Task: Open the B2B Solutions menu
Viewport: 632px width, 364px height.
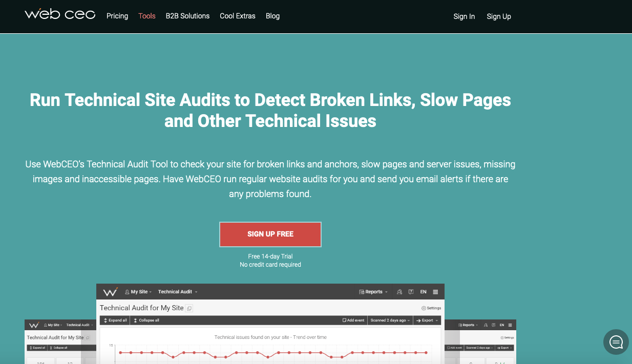Action: click(x=187, y=16)
